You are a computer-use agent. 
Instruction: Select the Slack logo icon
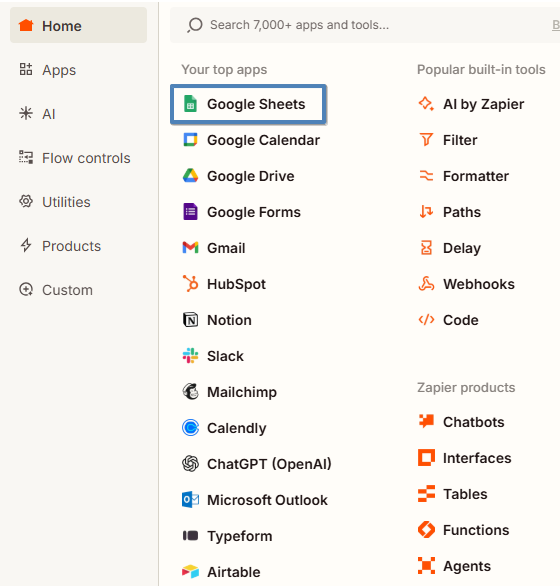coord(190,355)
